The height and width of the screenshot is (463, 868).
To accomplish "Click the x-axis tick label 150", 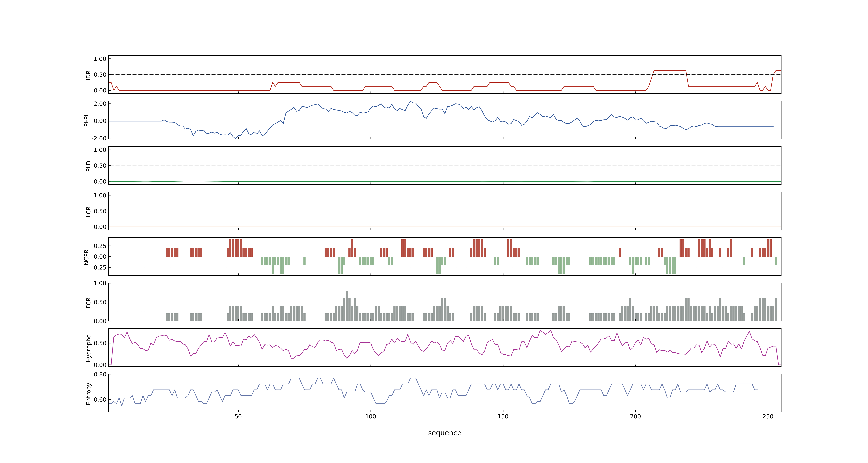I will point(503,416).
